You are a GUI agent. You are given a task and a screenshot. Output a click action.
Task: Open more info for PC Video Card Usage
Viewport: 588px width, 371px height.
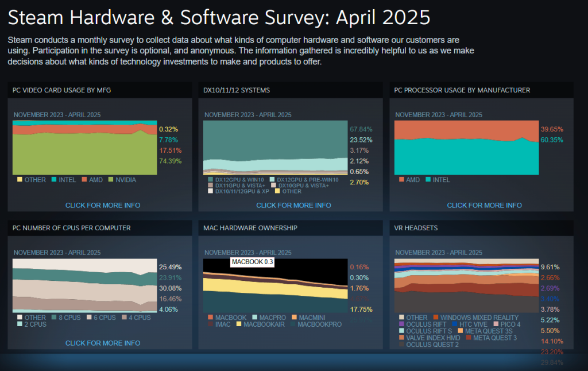[103, 205]
